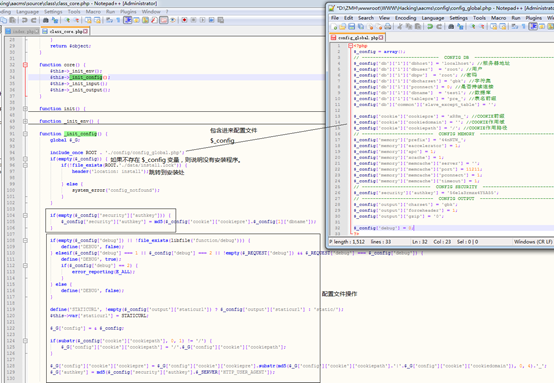Open File menu in config_global.php window
The image size is (554, 383).
click(x=335, y=18)
